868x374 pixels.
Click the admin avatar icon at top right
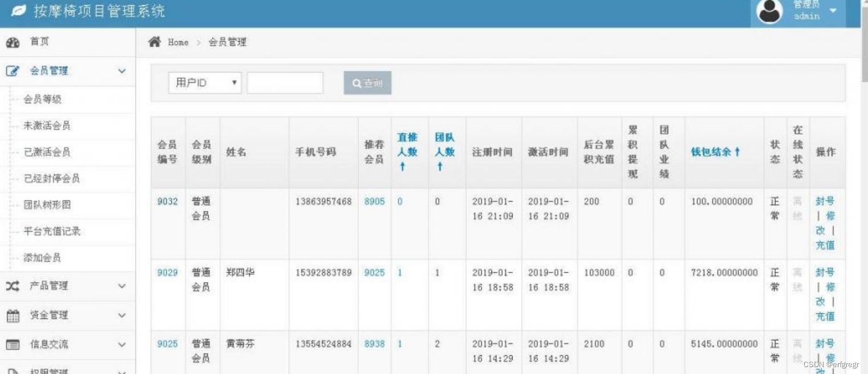point(769,11)
